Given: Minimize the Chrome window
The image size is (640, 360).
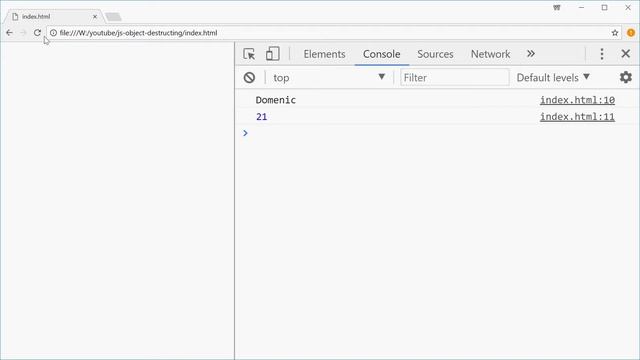Looking at the screenshot, I should 581,8.
